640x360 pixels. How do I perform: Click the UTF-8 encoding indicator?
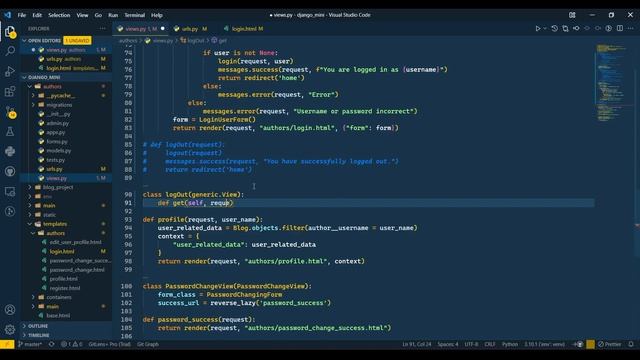pos(471,344)
